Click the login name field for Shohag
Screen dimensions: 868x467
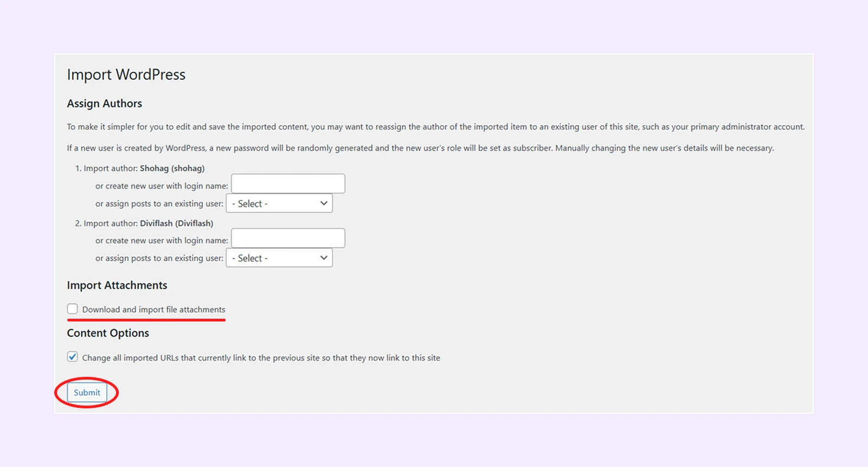click(288, 184)
